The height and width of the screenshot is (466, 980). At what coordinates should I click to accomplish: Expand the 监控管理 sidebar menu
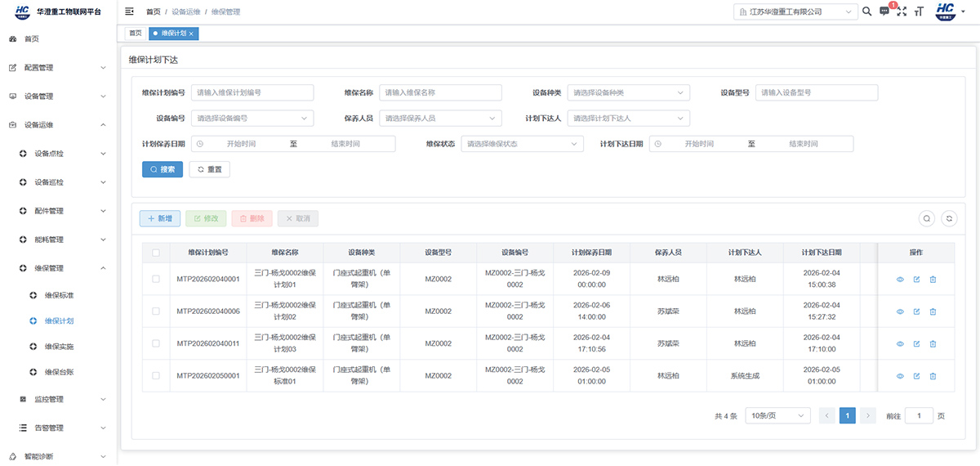pos(58,399)
